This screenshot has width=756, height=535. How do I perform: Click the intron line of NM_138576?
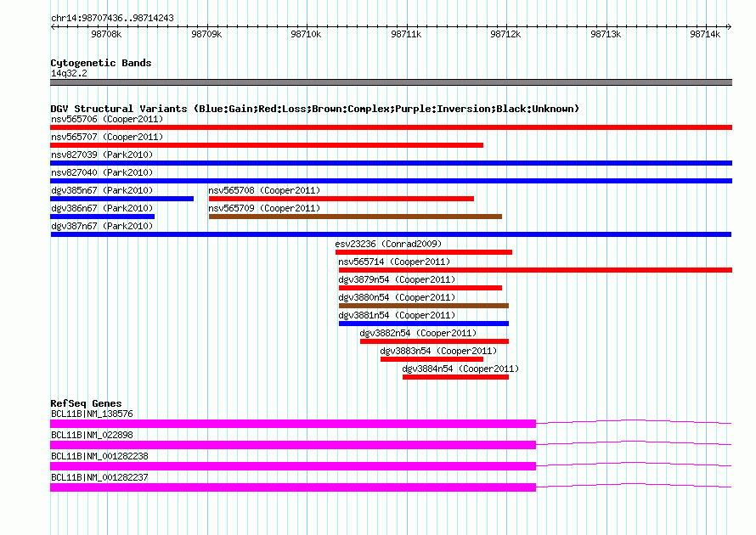pyautogui.click(x=634, y=420)
